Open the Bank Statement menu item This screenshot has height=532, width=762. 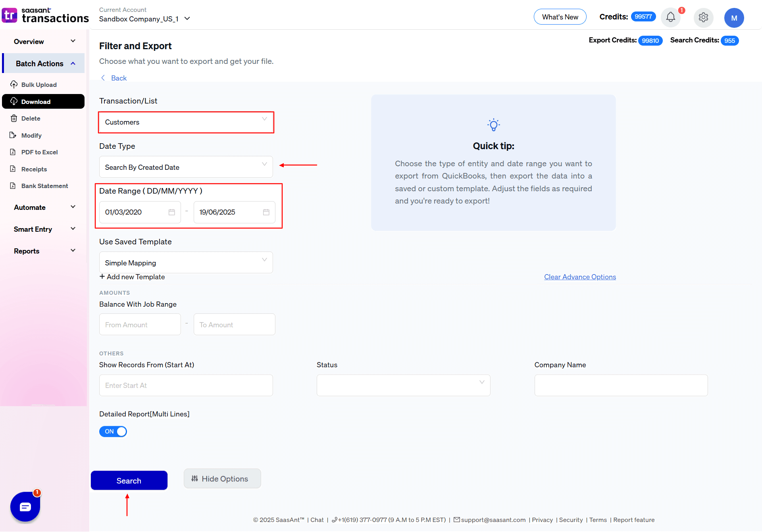pos(44,186)
